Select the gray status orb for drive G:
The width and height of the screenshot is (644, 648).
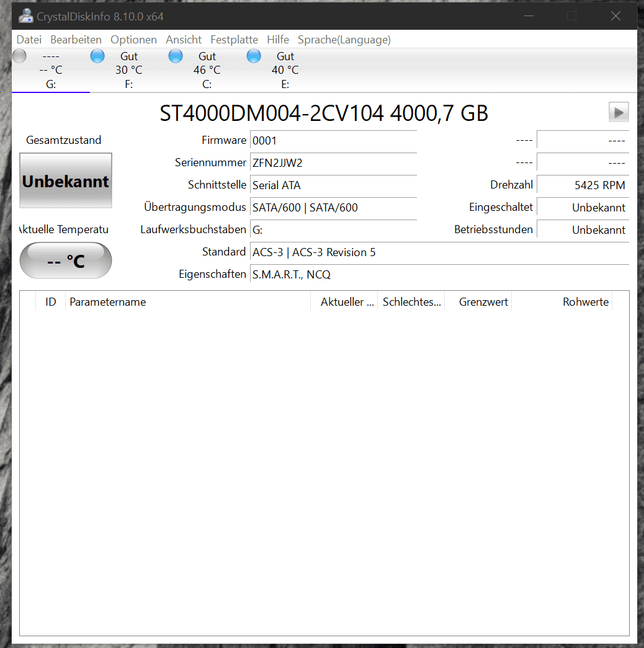pos(19,56)
